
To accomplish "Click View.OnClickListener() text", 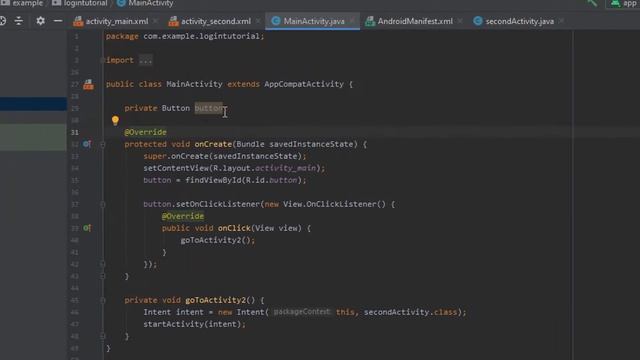I will 334,204.
